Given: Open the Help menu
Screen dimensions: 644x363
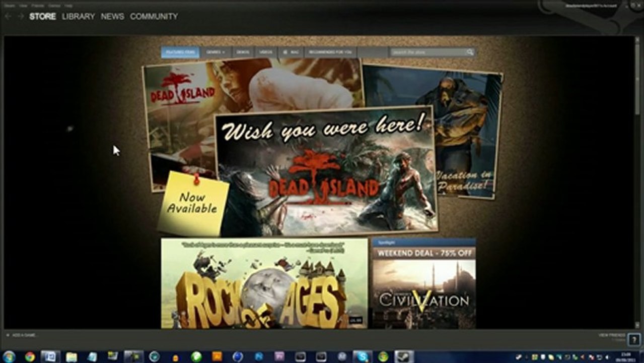Looking at the screenshot, I should (x=68, y=6).
